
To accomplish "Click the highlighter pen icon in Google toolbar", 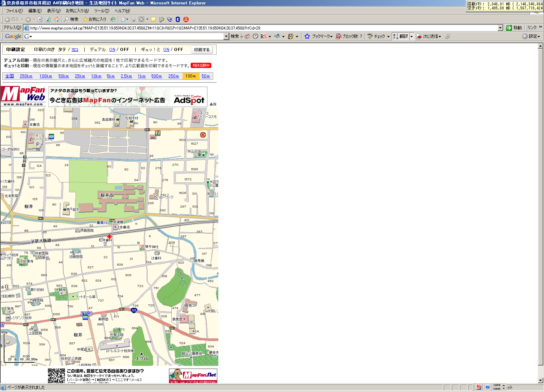I will point(447,36).
